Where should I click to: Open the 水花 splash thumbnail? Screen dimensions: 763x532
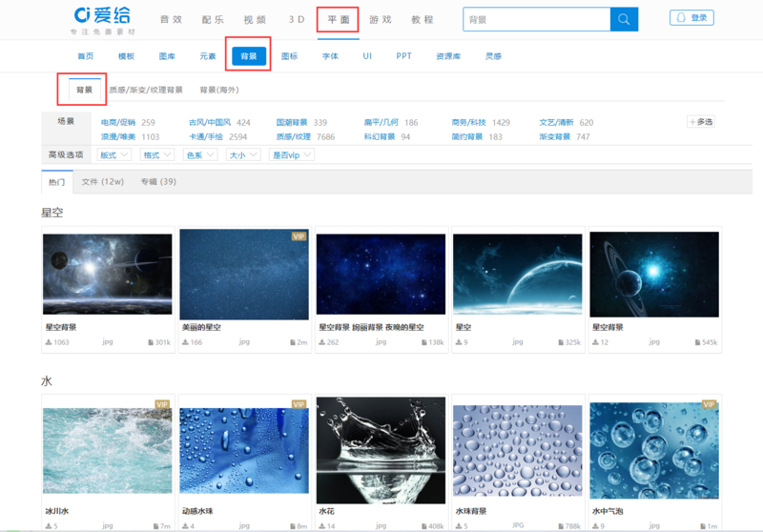[x=381, y=450]
